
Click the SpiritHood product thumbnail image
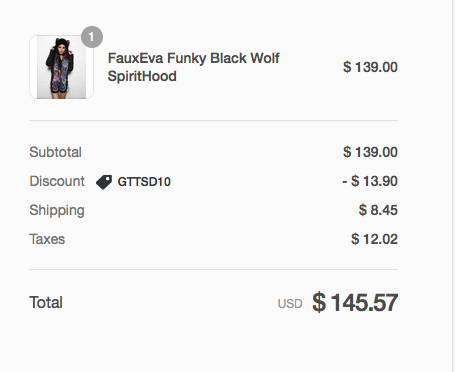pos(61,67)
